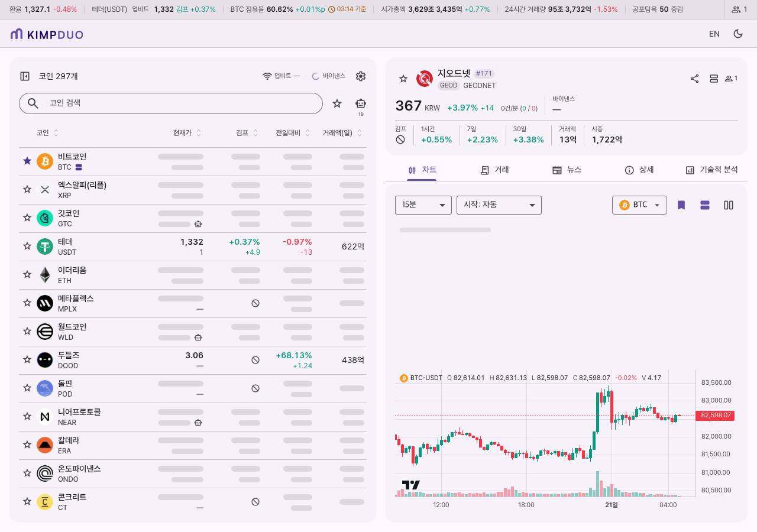
Task: Open the BTC comparison dropdown
Action: click(x=639, y=205)
